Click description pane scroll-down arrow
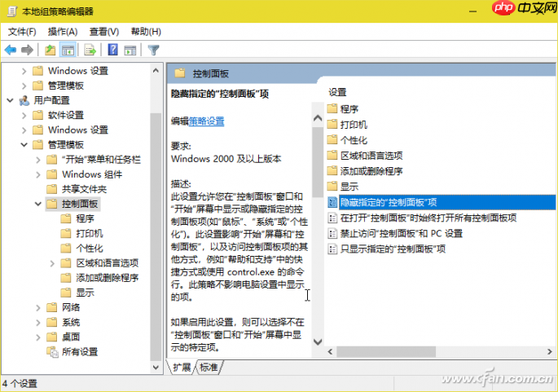Screen dimensions: 558x392 [x=318, y=342]
